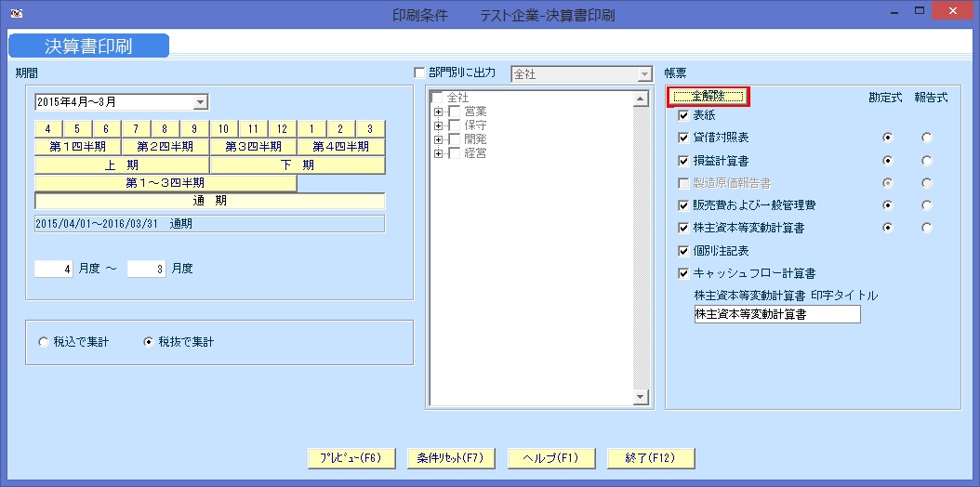Select 税込で集計 radio button
The height and width of the screenshot is (487, 980).
43,342
